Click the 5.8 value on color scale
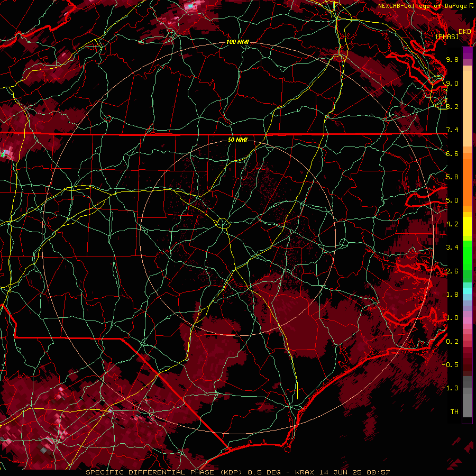 tap(452, 177)
